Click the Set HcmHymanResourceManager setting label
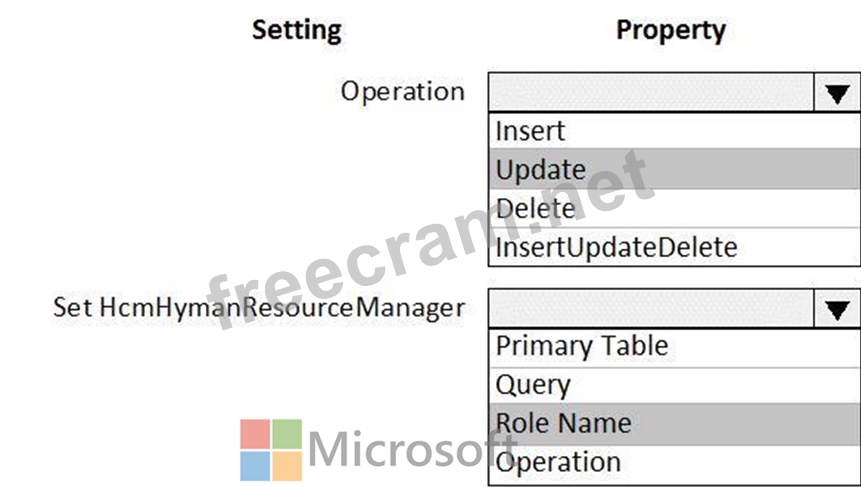This screenshot has height=487, width=861. point(259,307)
